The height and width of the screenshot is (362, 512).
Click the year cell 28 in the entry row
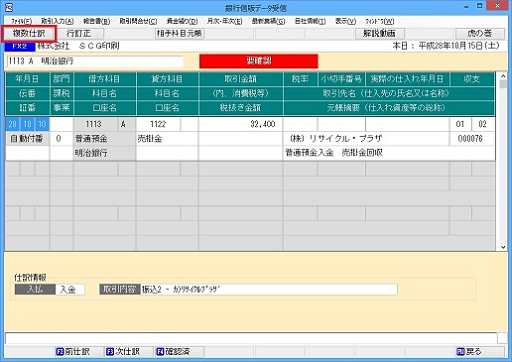(x=13, y=124)
